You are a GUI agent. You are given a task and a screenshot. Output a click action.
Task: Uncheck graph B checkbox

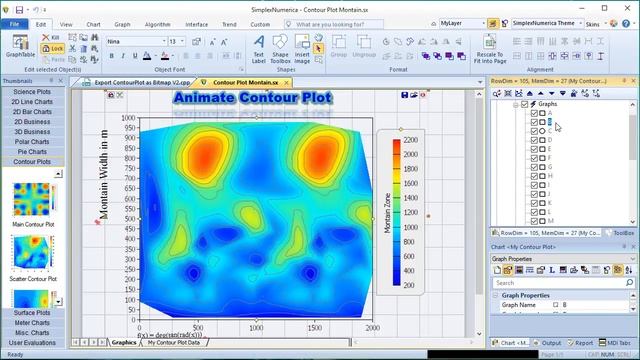[534, 122]
